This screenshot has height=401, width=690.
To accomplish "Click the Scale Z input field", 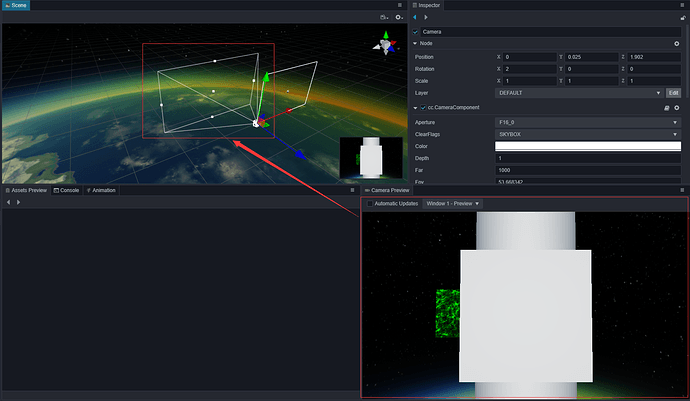I will coord(654,81).
